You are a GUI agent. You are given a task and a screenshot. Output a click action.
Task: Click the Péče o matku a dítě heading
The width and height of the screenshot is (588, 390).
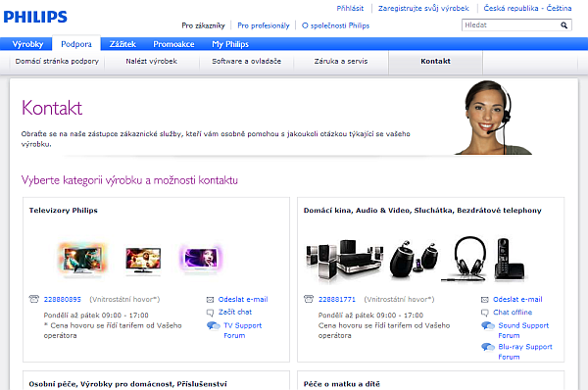[342, 384]
